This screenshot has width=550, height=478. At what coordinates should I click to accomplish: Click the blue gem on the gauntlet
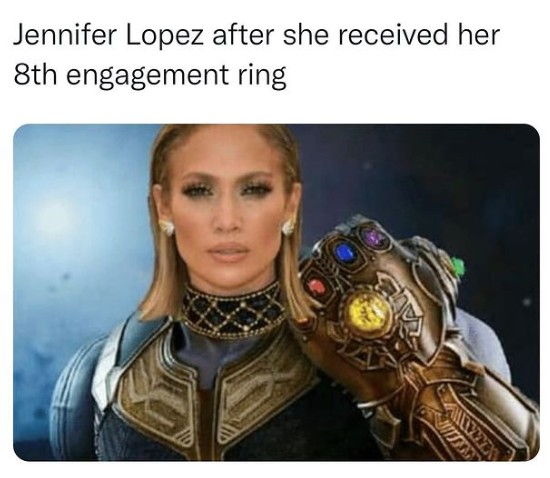click(x=344, y=253)
